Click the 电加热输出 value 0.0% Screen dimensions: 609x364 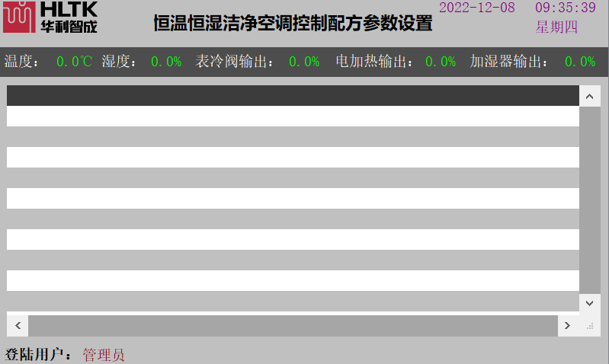coord(441,62)
